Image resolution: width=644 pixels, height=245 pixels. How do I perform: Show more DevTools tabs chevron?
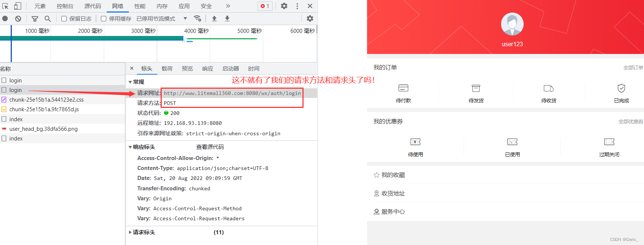228,6
